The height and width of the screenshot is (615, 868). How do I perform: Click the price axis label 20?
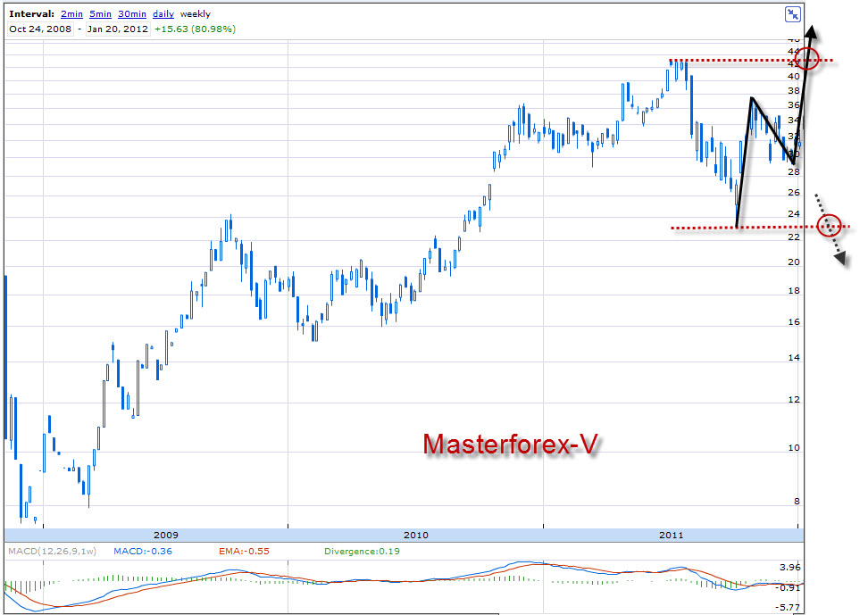(794, 262)
